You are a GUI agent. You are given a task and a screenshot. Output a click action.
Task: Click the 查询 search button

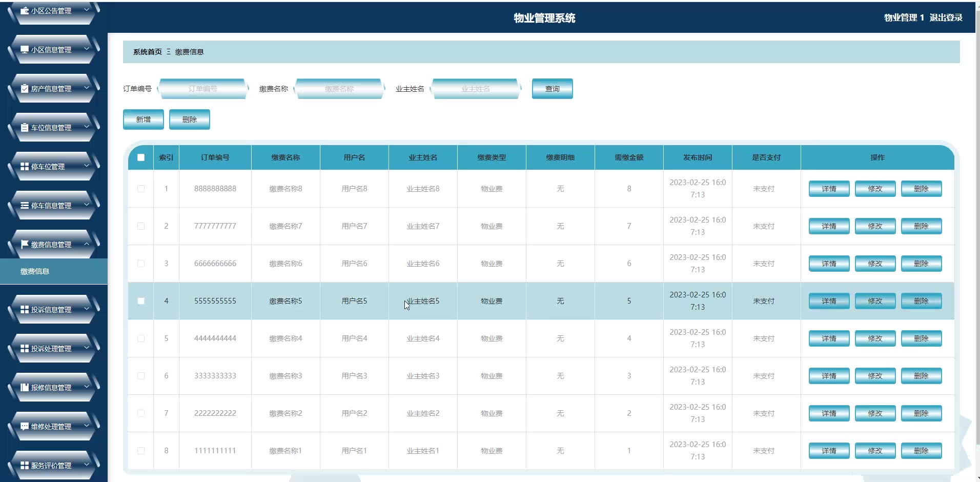pyautogui.click(x=552, y=89)
